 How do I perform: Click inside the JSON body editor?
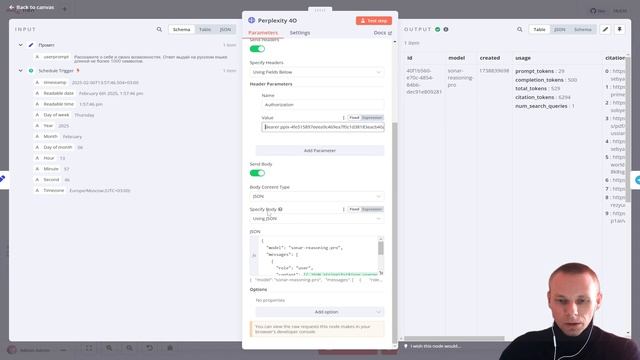click(x=318, y=256)
